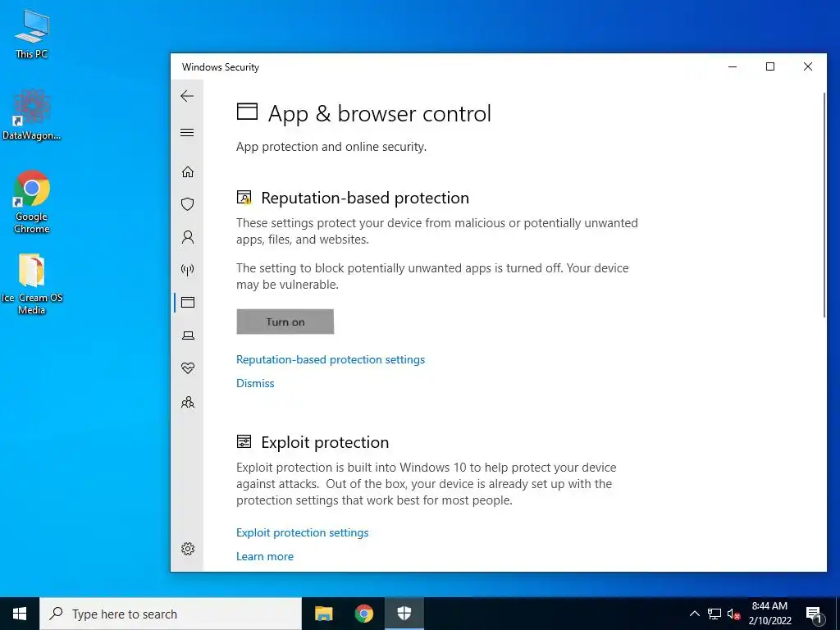This screenshot has width=840, height=630.
Task: Select App & browser control sidebar icon
Action: click(x=188, y=302)
